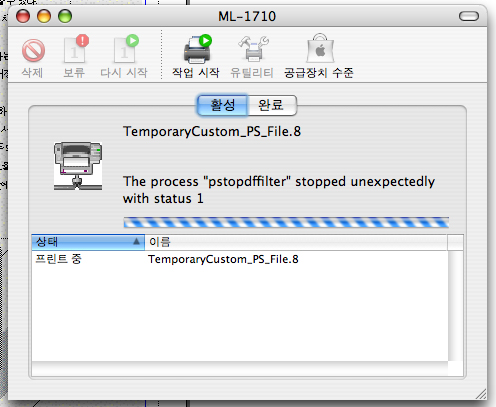The image size is (496, 407).
Task: Click the 이름 (Name) column header
Action: (x=296, y=242)
